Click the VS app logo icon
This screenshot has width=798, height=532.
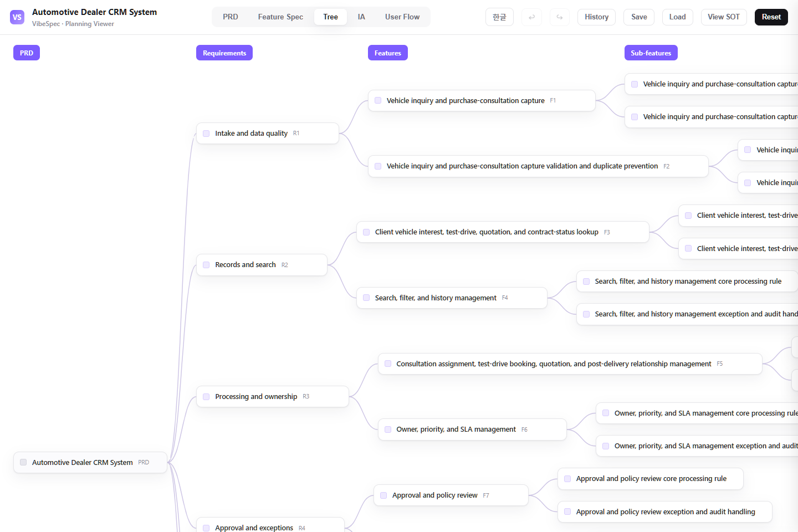17,17
